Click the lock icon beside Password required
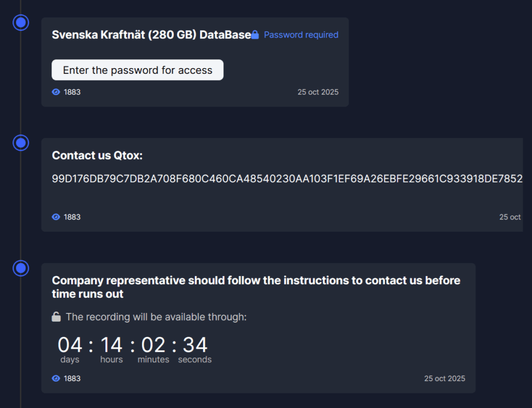Viewport: 532px width, 408px height. [255, 35]
